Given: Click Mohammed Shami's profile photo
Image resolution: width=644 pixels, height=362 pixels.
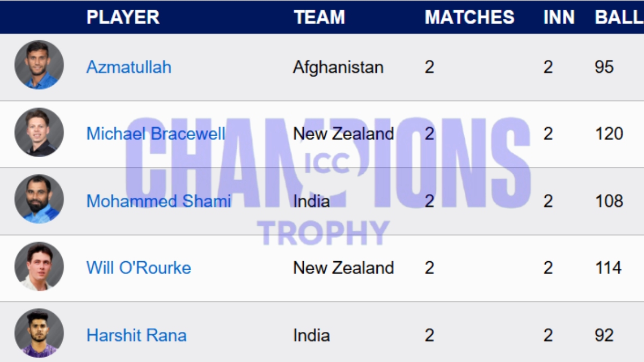Looking at the screenshot, I should click(x=39, y=200).
